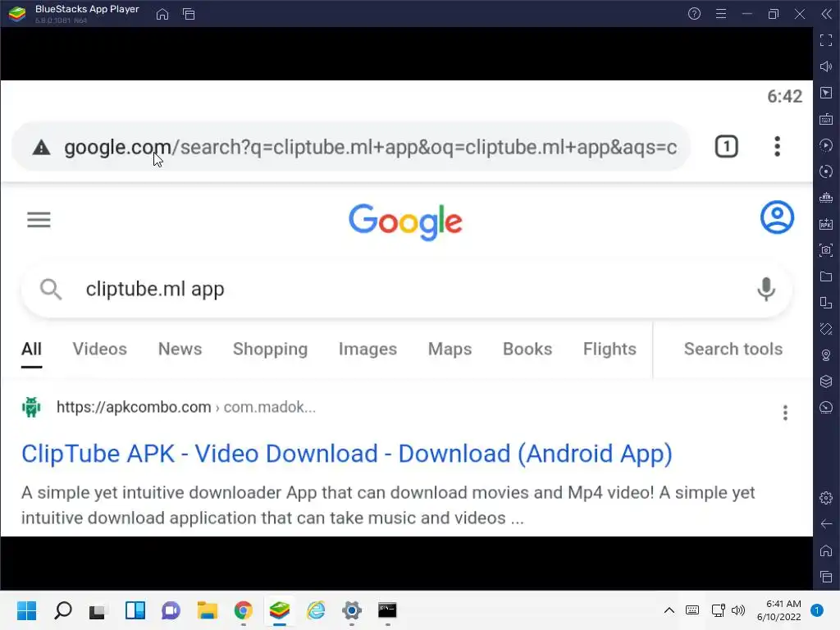
Task: Open the set location pin icon in sidebar
Action: pos(826,355)
